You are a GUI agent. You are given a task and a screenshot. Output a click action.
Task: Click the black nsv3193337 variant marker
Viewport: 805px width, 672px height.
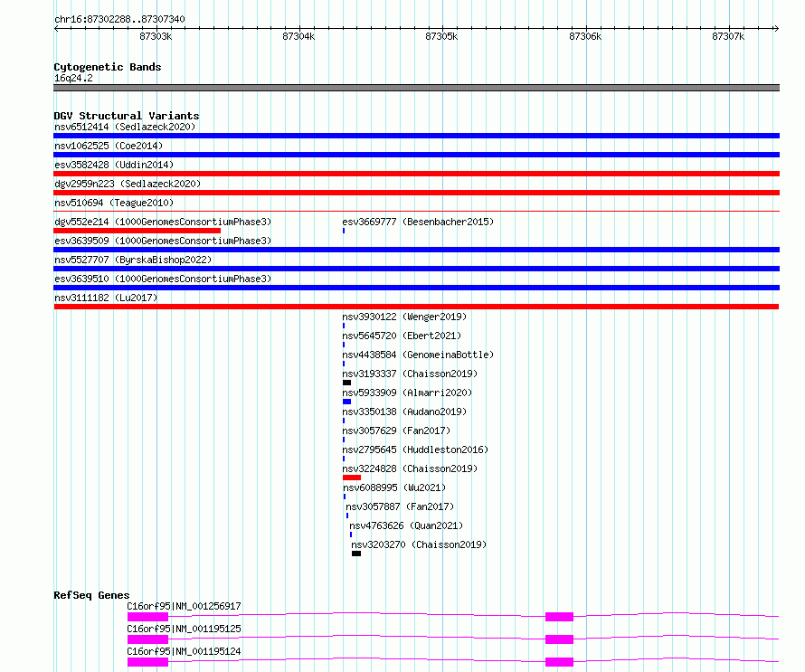click(347, 383)
